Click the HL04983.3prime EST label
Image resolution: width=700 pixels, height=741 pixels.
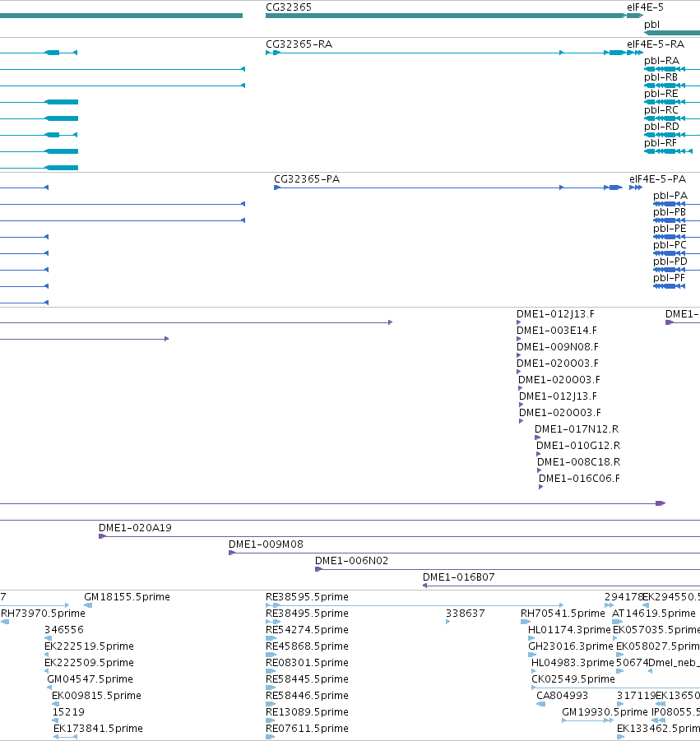[x=573, y=663]
